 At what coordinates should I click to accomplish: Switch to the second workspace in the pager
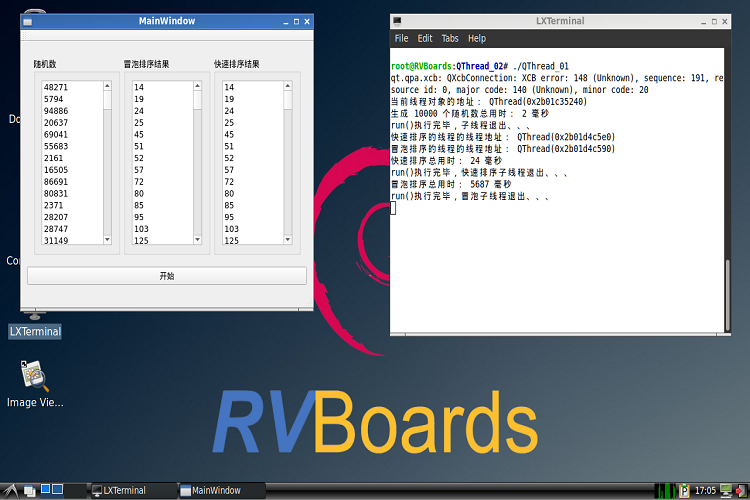[x=58, y=490]
